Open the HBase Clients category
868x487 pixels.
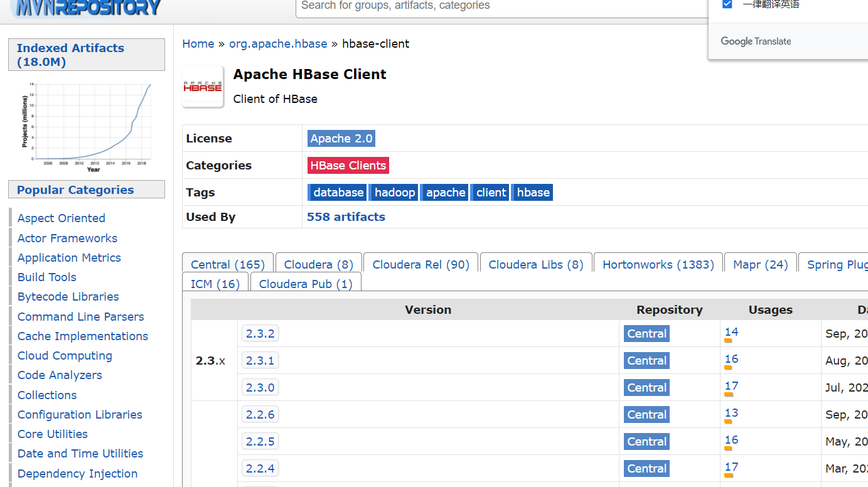[x=348, y=166]
